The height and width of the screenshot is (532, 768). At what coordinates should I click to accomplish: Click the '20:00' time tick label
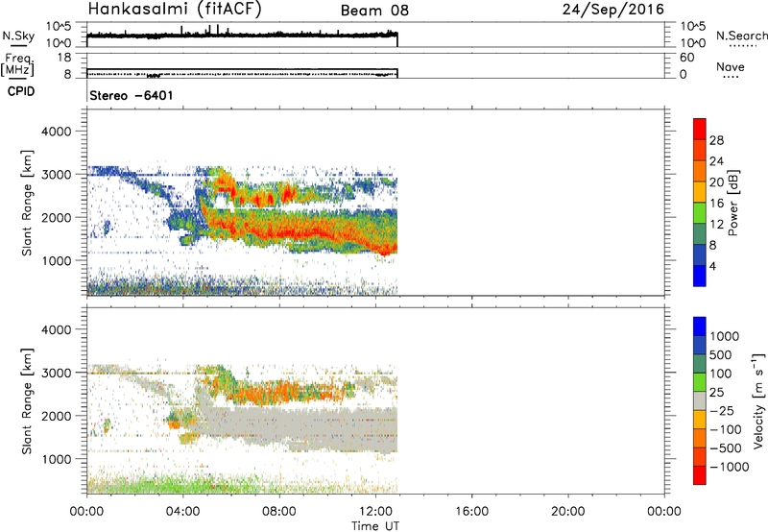[x=568, y=512]
